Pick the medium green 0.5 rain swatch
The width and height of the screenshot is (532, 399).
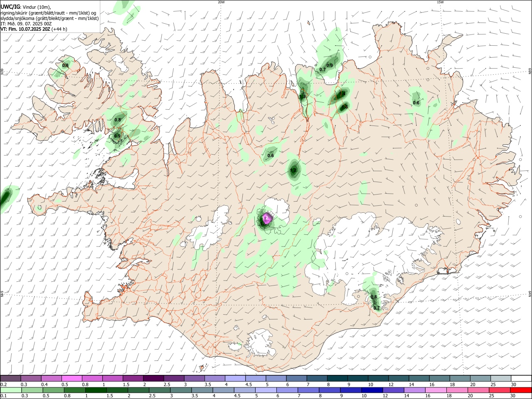(52, 390)
